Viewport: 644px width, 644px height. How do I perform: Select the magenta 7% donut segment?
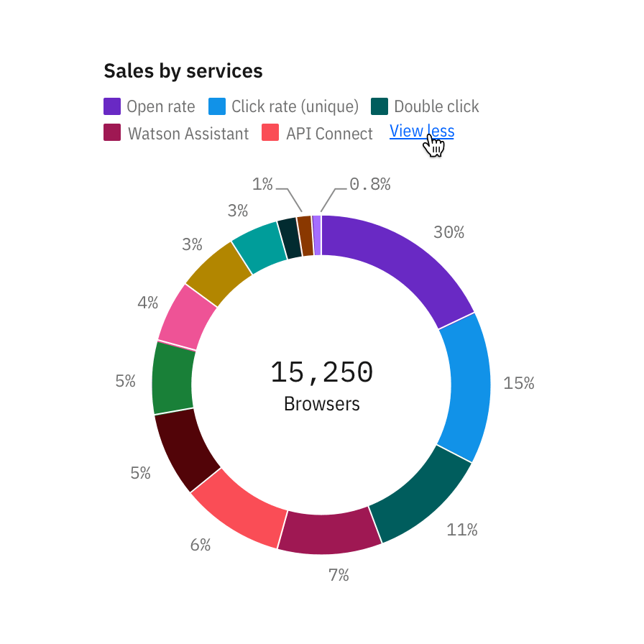point(328,533)
